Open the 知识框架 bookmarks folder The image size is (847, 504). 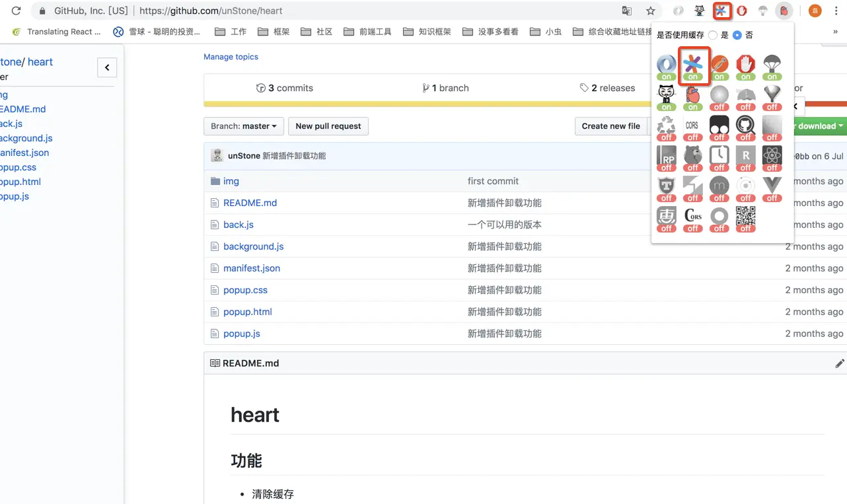pos(427,32)
